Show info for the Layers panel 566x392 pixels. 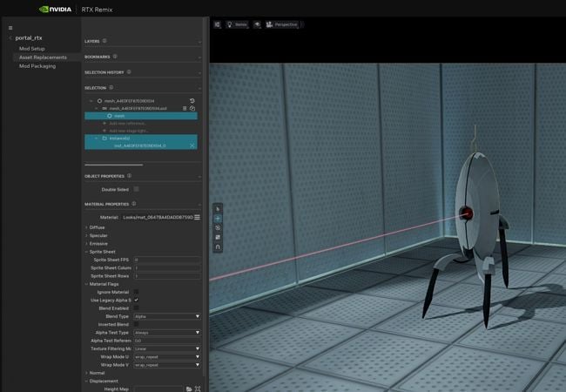[104, 41]
